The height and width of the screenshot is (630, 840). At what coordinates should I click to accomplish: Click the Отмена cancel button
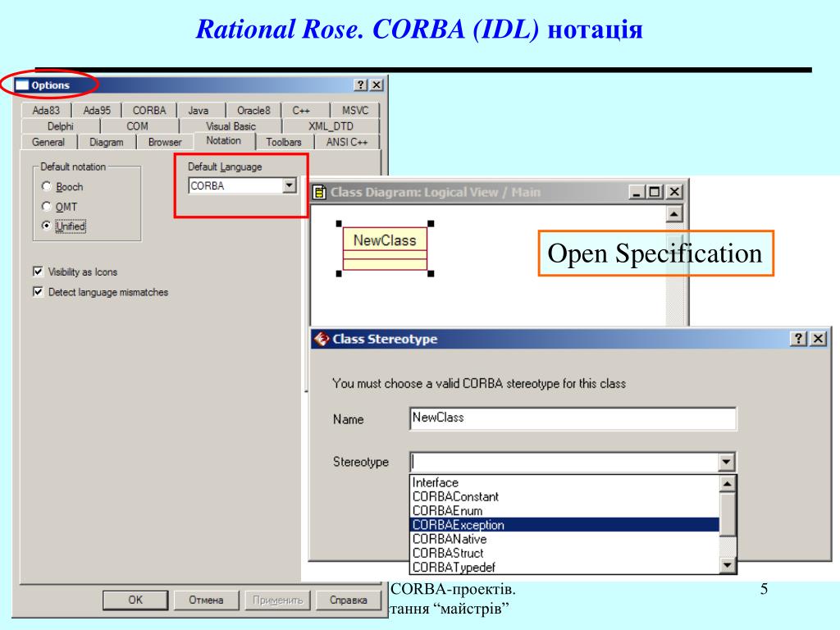tap(206, 600)
